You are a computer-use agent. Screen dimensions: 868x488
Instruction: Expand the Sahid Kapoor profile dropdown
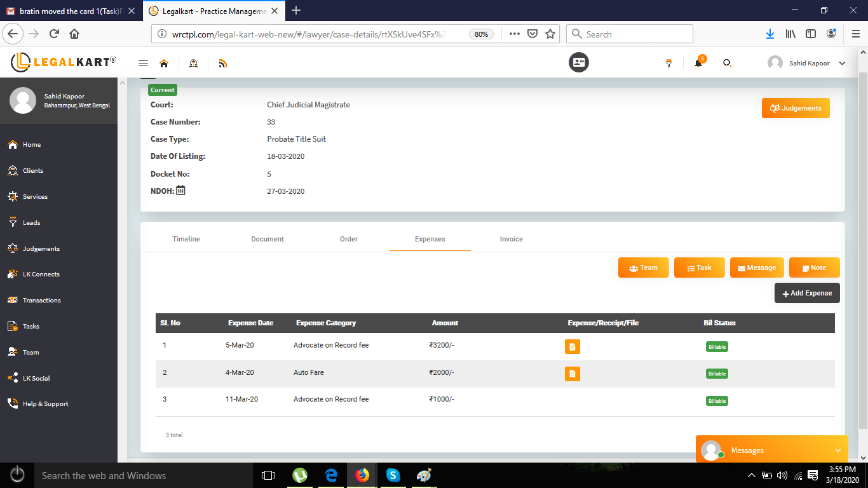tap(842, 64)
